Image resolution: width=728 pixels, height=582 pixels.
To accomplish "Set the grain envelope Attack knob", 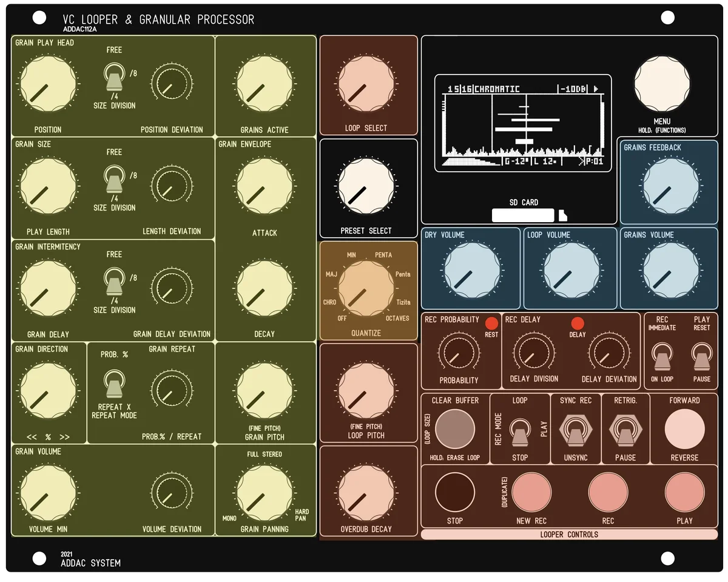I will [265, 183].
